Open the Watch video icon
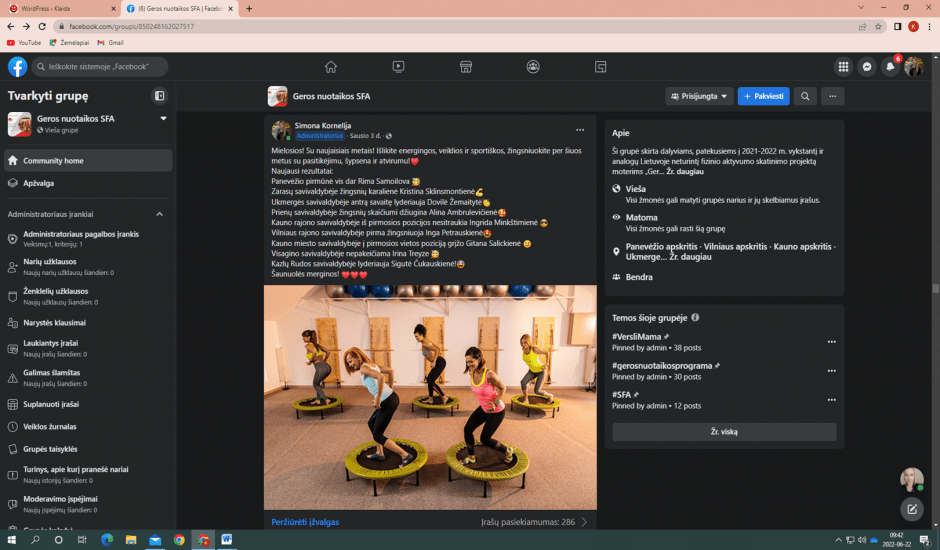Image resolution: width=940 pixels, height=550 pixels. pyautogui.click(x=398, y=67)
